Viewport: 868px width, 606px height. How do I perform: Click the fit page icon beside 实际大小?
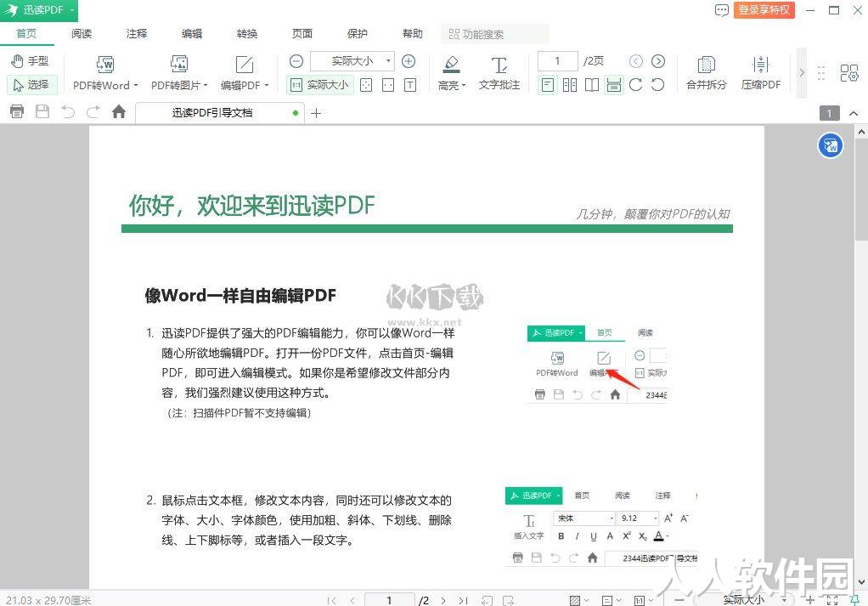pyautogui.click(x=366, y=85)
